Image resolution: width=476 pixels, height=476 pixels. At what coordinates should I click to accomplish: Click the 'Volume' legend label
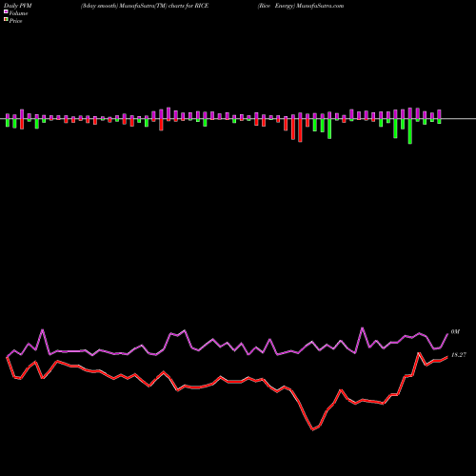click(x=18, y=13)
